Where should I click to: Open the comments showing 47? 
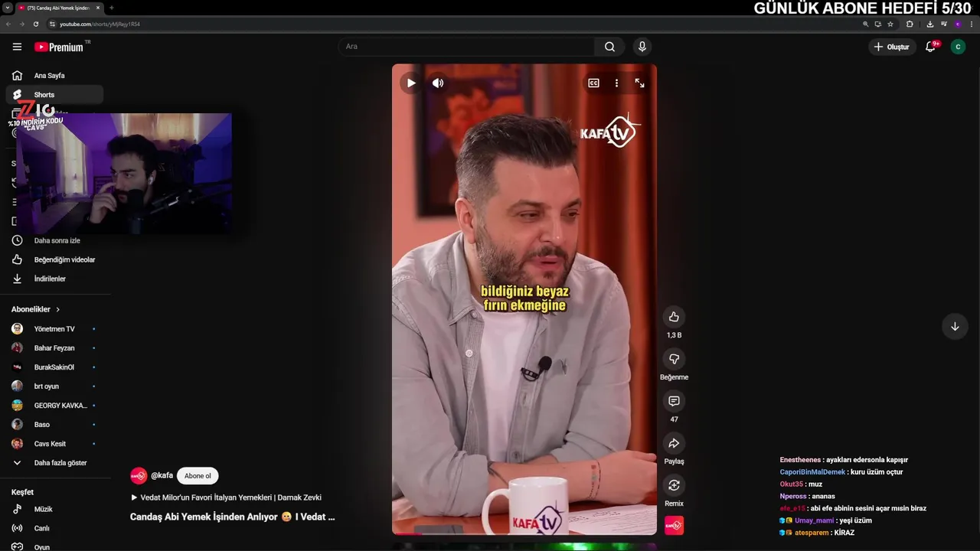click(674, 401)
